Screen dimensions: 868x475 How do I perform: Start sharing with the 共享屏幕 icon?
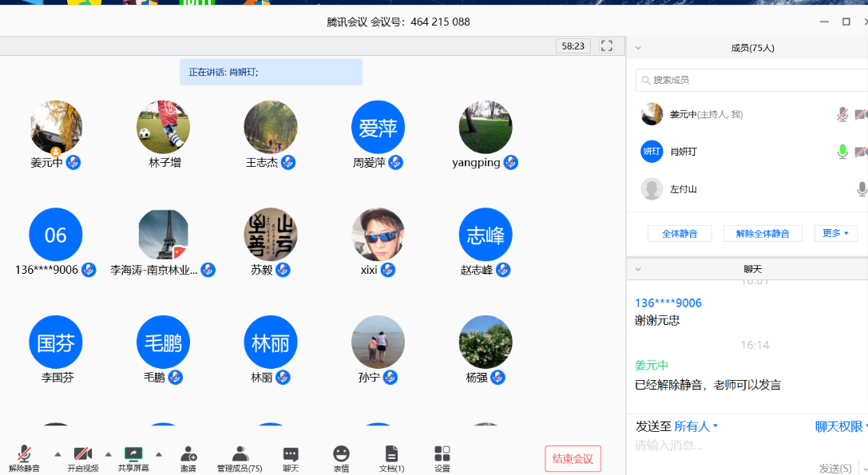pos(134,452)
